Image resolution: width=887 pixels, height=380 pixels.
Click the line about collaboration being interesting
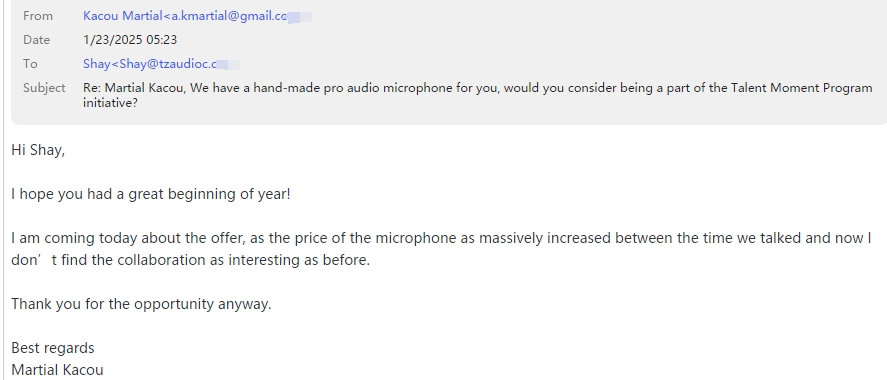191,260
